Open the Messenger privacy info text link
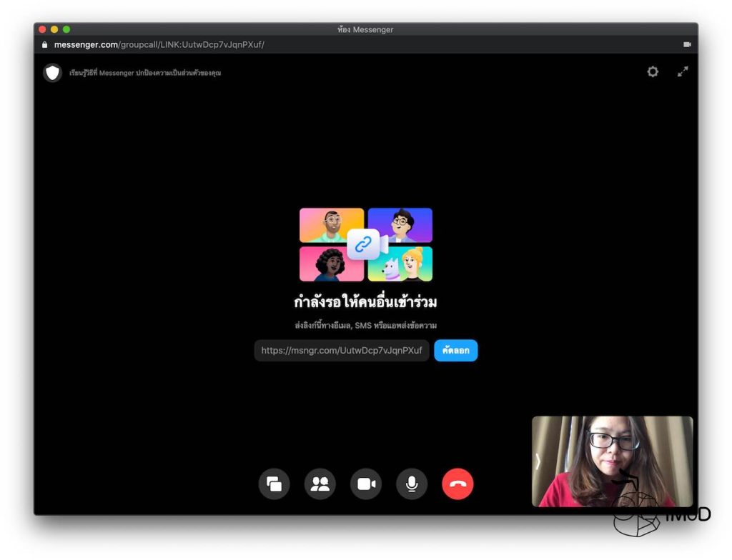The width and height of the screenshot is (732, 560). [145, 73]
